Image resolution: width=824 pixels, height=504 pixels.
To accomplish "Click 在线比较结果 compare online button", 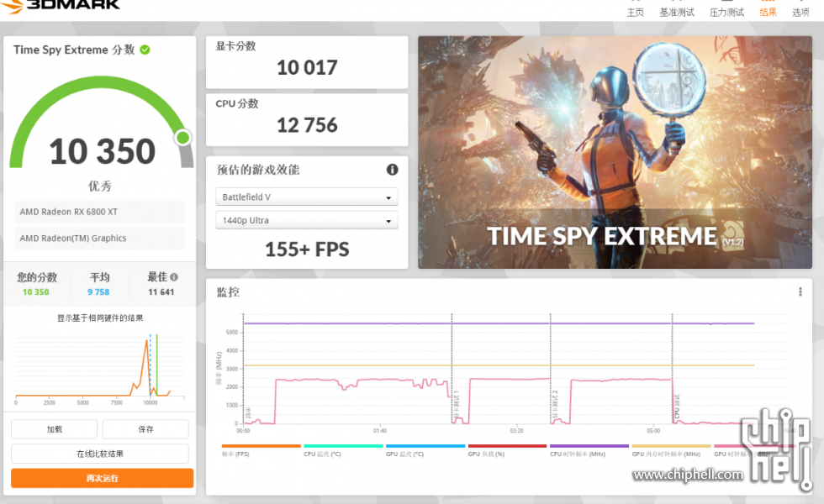I will click(x=100, y=454).
